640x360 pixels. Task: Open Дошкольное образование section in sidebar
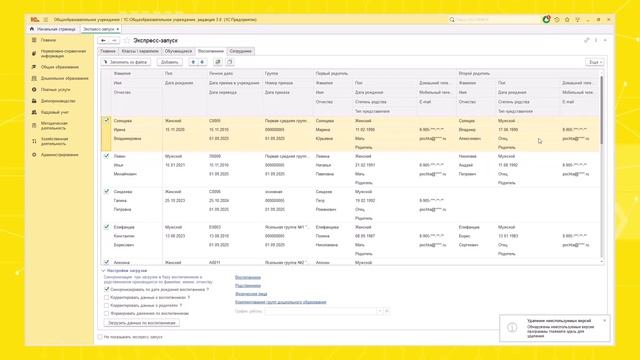[x=60, y=78]
